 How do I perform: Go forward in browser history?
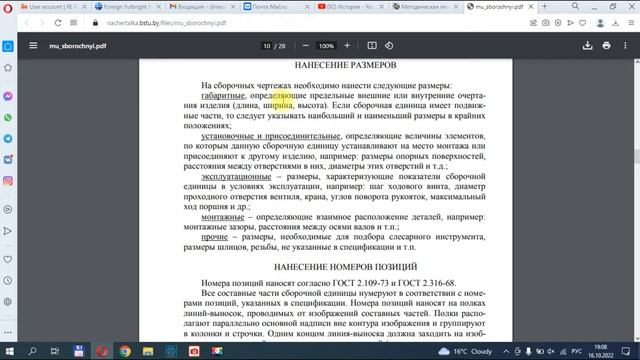pos(42,23)
